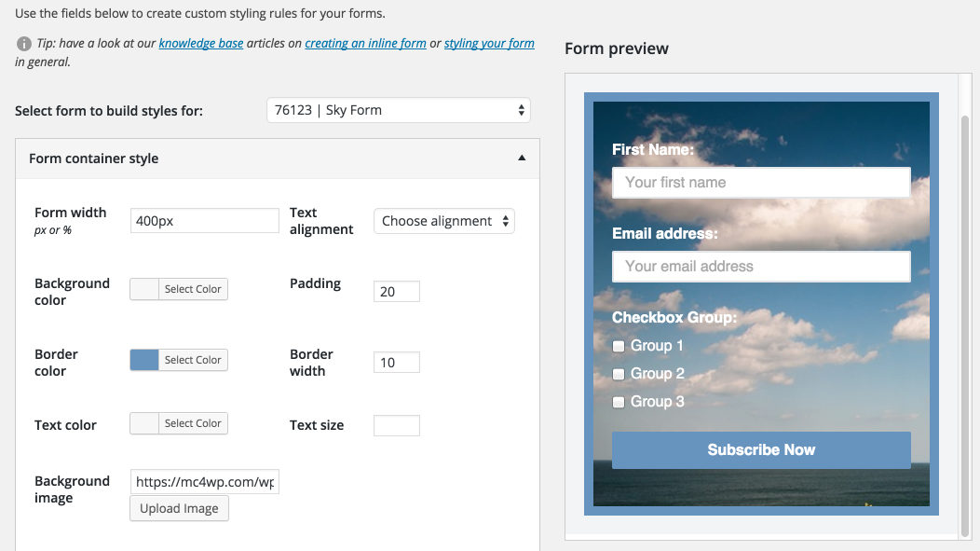Check the Group 2 checkbox

pyautogui.click(x=619, y=374)
